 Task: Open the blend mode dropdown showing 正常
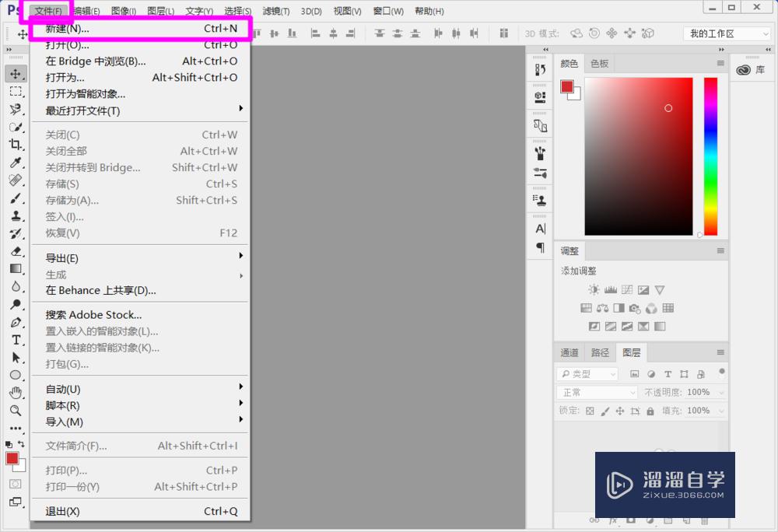[x=595, y=391]
